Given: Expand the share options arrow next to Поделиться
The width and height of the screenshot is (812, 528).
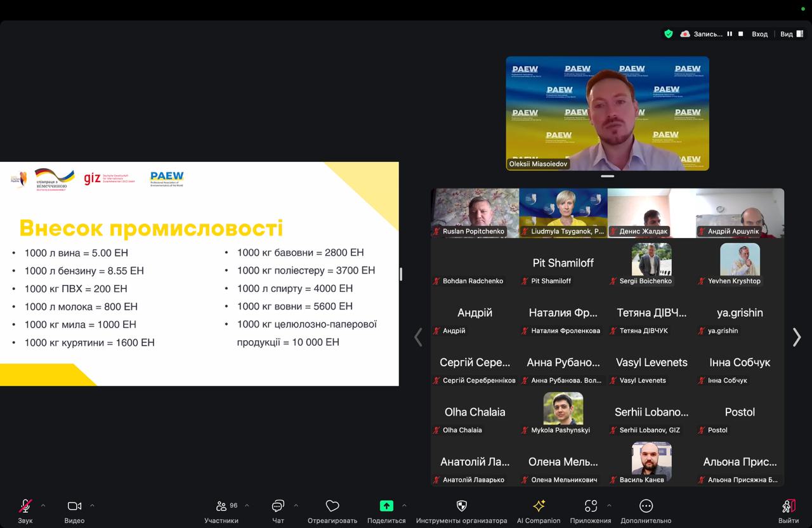Looking at the screenshot, I should pos(404,506).
